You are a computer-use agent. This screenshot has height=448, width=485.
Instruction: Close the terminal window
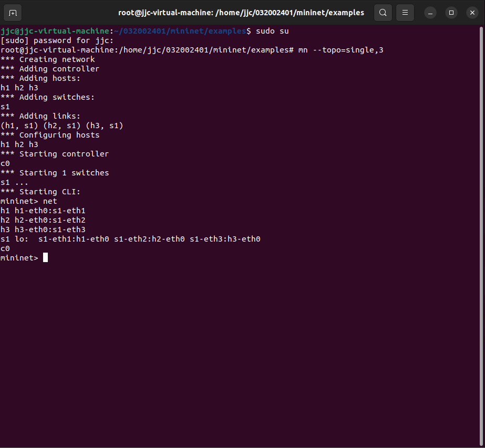pos(472,13)
